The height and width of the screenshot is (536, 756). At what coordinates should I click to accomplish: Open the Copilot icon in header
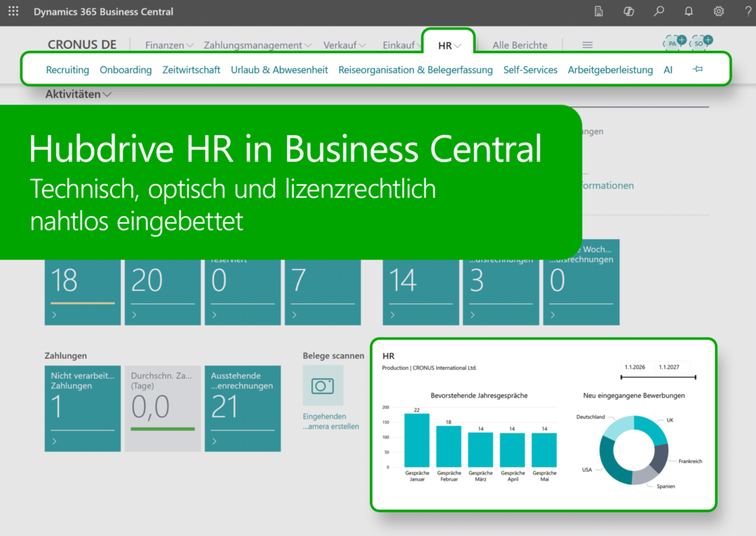pos(629,11)
